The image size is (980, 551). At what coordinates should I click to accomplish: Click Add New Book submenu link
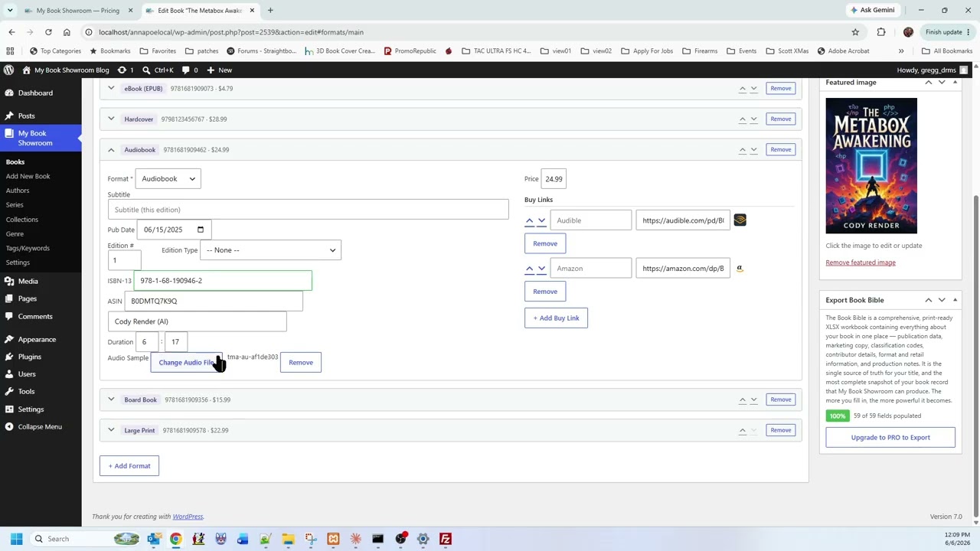pos(28,176)
